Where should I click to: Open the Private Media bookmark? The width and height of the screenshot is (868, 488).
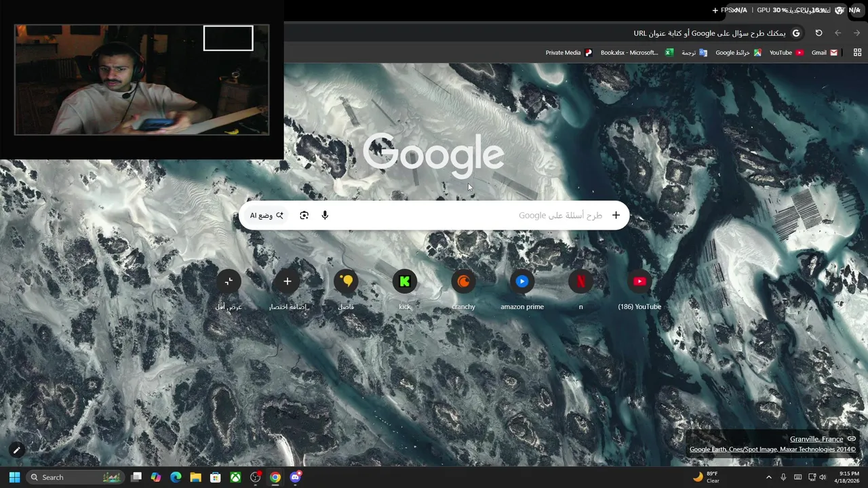(568, 53)
